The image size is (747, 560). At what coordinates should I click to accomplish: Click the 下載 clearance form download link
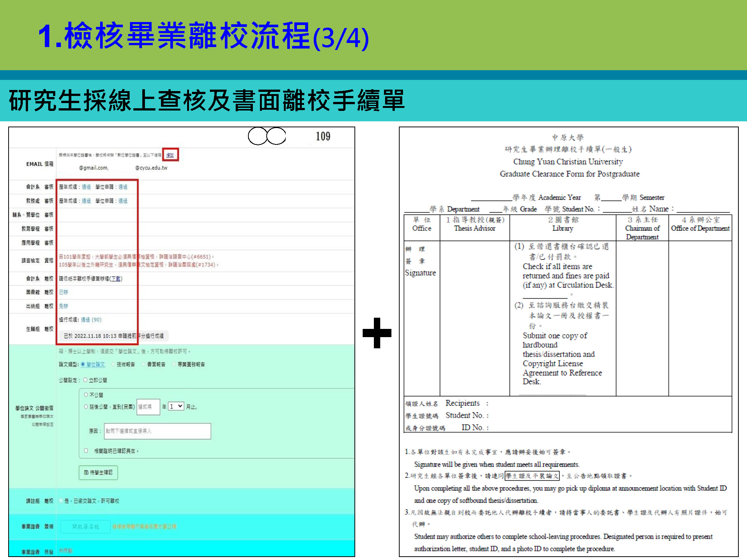[x=116, y=279]
